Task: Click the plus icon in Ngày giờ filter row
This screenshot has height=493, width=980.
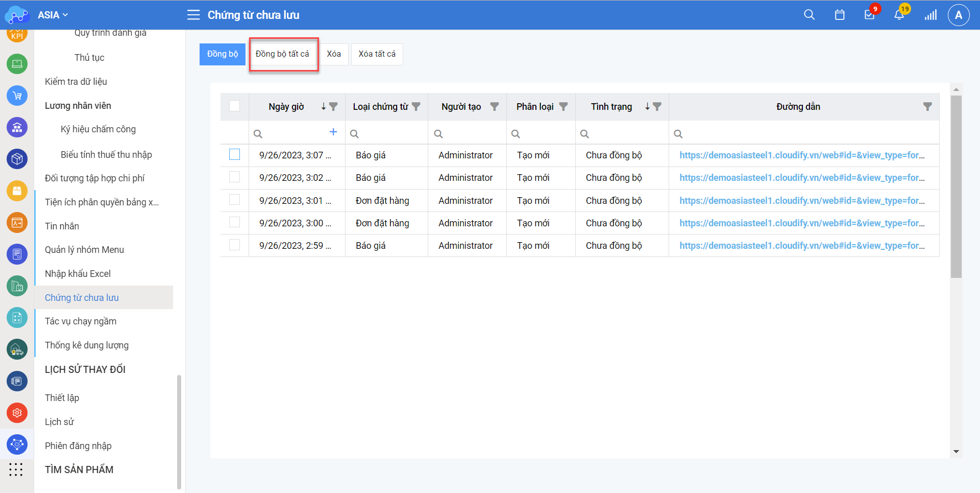Action: pyautogui.click(x=333, y=132)
